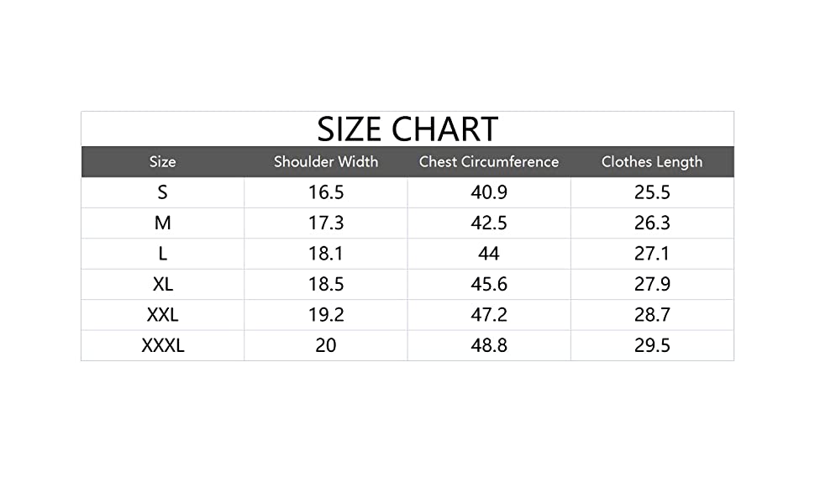815x504 pixels.
Task: Select the Size column header
Action: tap(163, 161)
